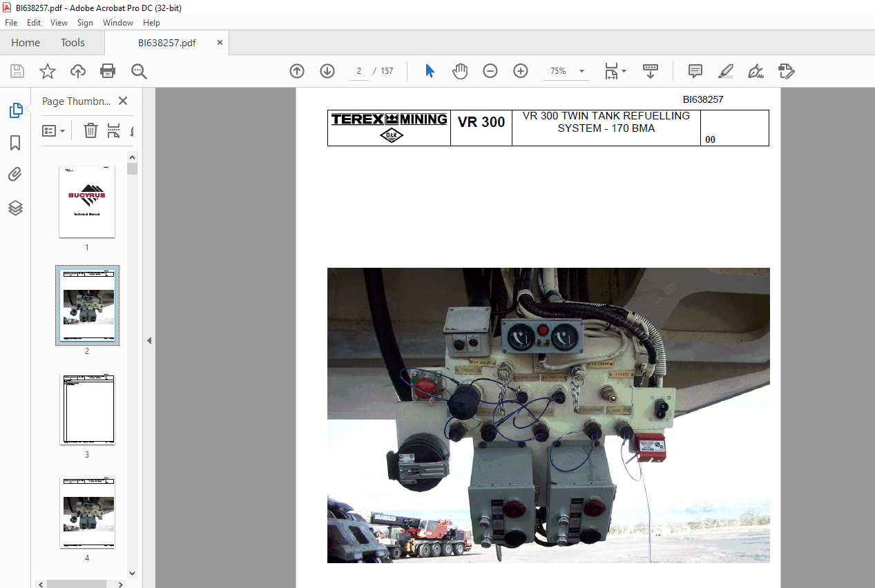Open the find text magnifier tool

pos(140,71)
